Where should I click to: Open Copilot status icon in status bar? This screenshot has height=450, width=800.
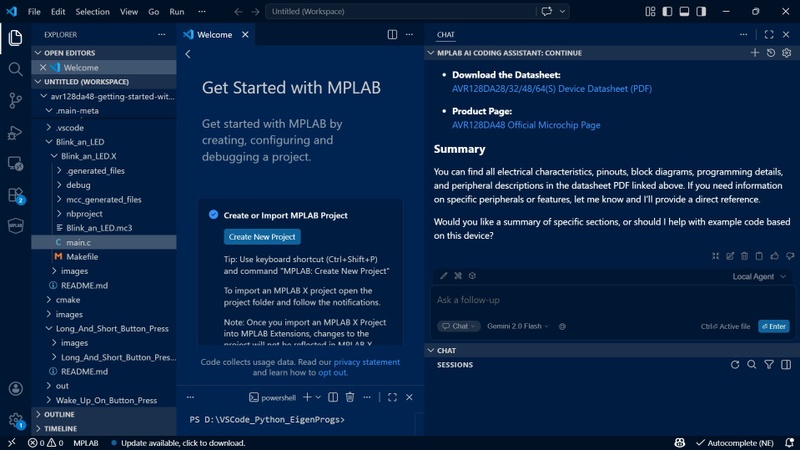[x=680, y=443]
